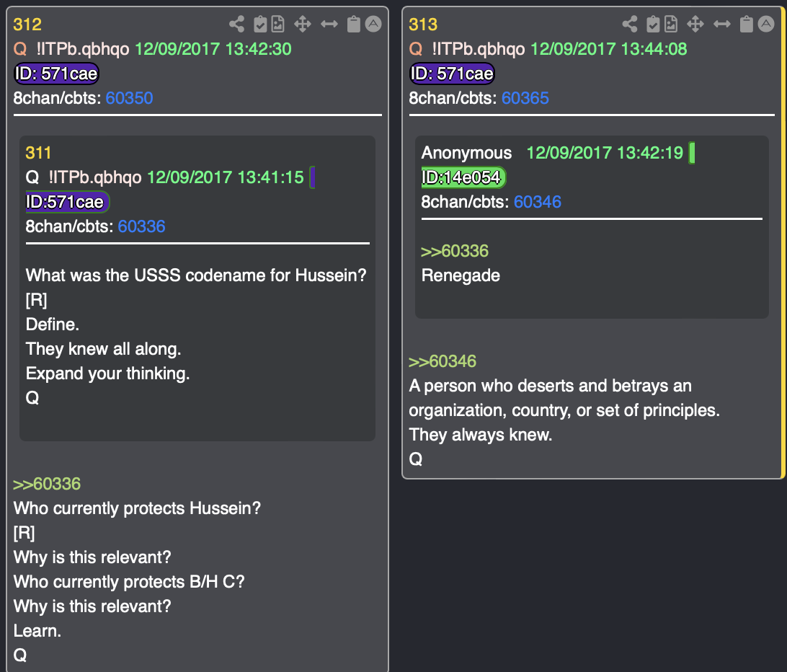Click the plain clipboard icon on post 312

(x=353, y=25)
